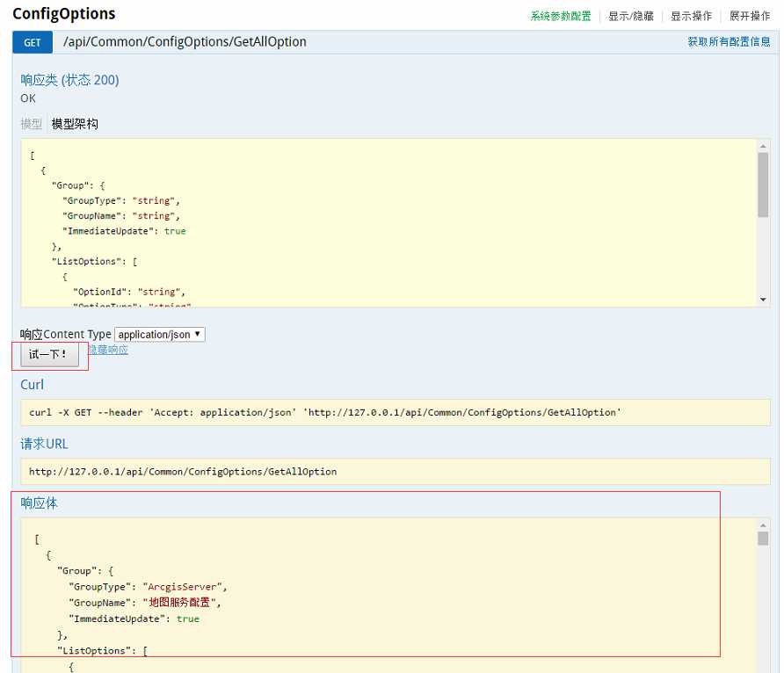This screenshot has height=673, width=784.
Task: Click "ImmediateUpdate": true in response body
Action: pos(134,619)
